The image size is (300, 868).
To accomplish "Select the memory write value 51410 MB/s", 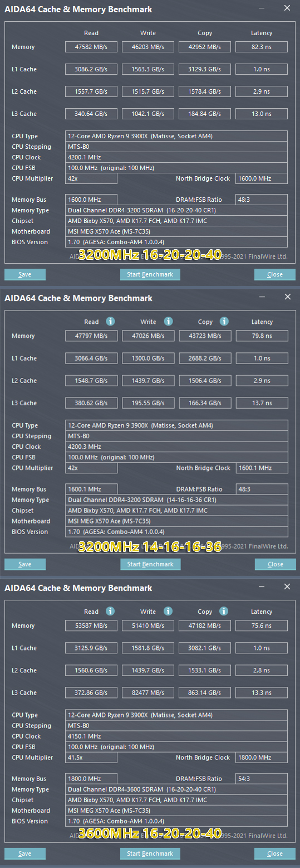I will pyautogui.click(x=148, y=625).
